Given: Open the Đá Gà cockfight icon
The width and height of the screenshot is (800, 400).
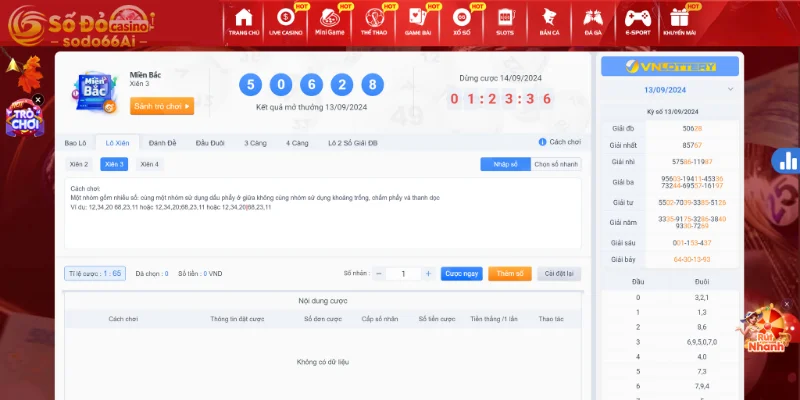Looking at the screenshot, I should coord(593,18).
